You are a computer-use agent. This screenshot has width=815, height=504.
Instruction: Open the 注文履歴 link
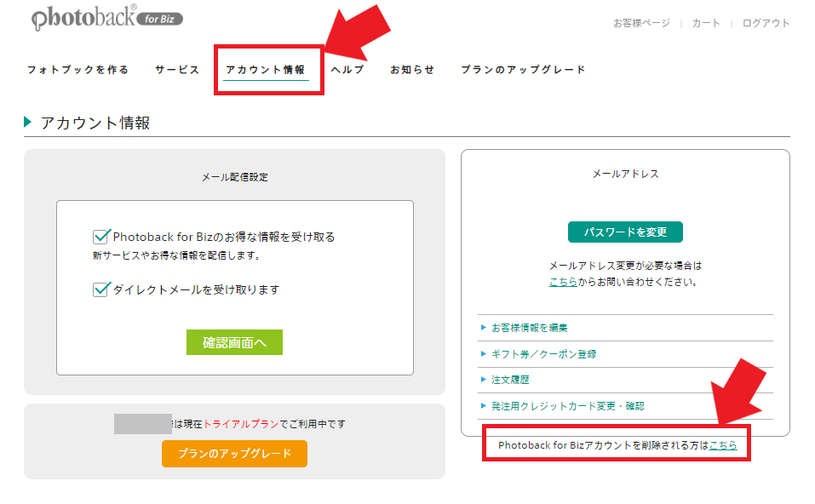pyautogui.click(x=510, y=380)
